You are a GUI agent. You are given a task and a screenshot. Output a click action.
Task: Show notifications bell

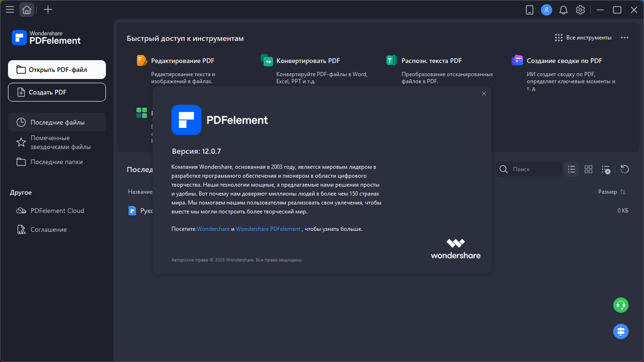(563, 10)
